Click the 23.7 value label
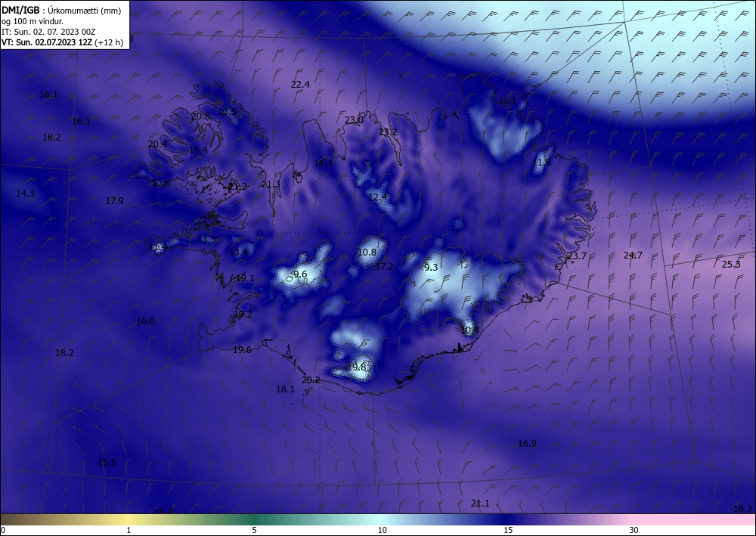 [577, 256]
